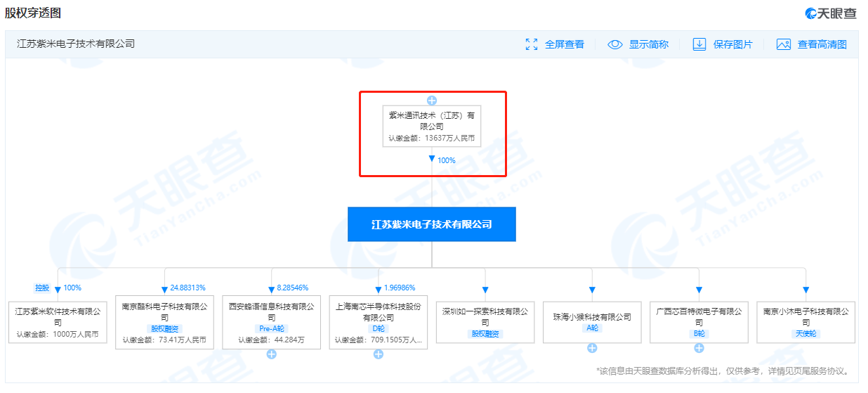Select central node 江苏紫米电子技术有限公司
The height and width of the screenshot is (393, 868).
[x=432, y=224]
